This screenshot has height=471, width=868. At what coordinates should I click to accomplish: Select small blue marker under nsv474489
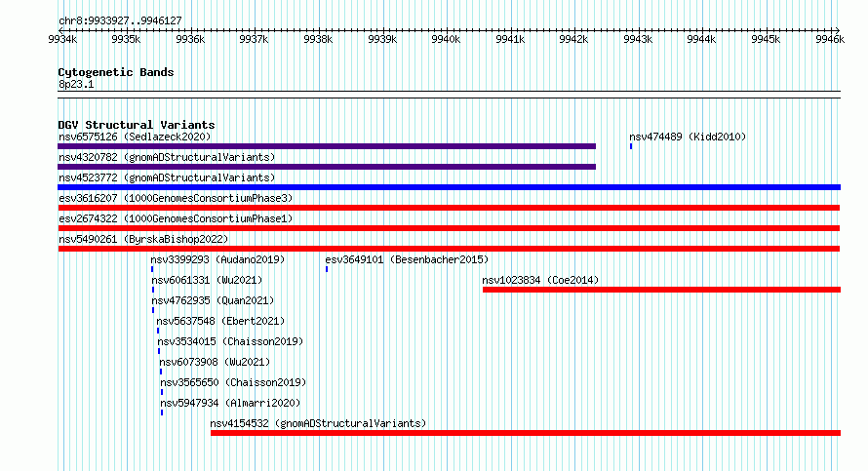(631, 146)
